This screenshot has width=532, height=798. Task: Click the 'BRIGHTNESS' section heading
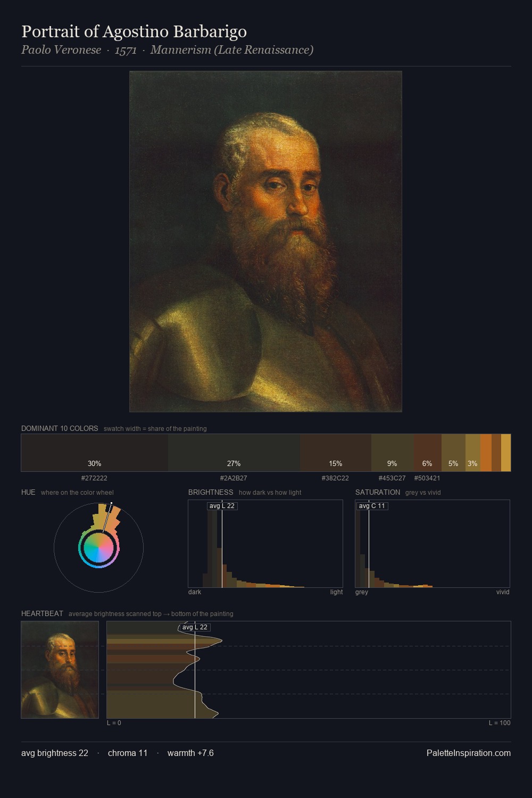(x=211, y=492)
